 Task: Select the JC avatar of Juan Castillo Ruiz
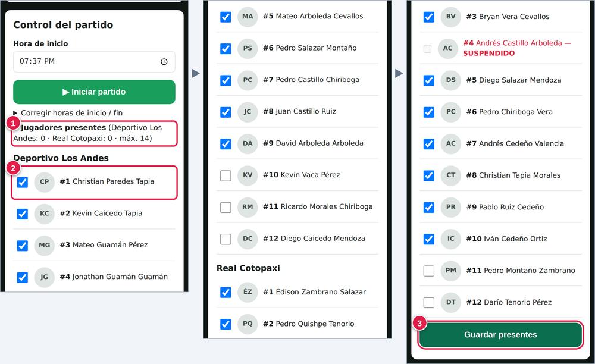pos(248,112)
